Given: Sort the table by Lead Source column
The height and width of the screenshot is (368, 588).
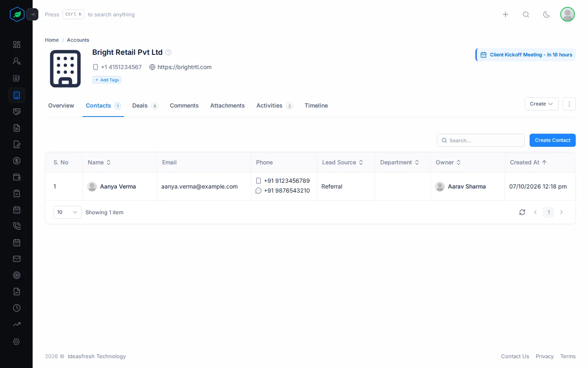Looking at the screenshot, I should coord(343,162).
